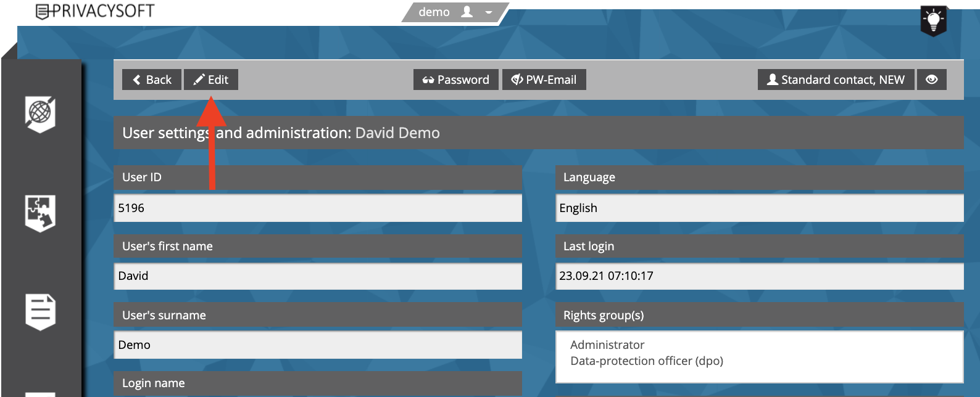Click the 'Rights group(s)' label
The height and width of the screenshot is (397, 980).
coord(604,315)
